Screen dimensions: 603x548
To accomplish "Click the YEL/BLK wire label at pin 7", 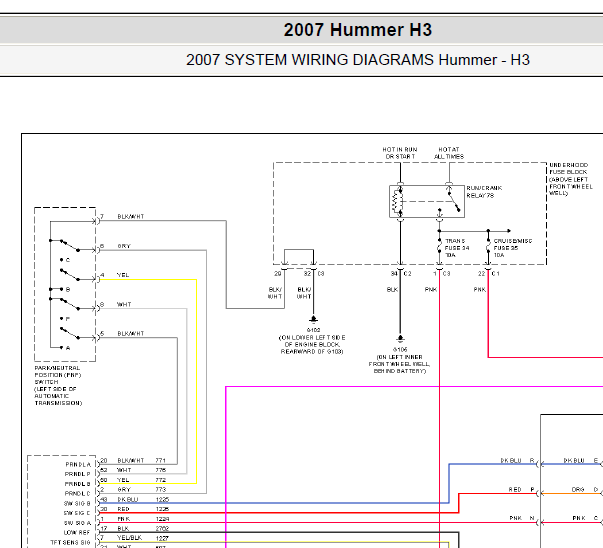I will (x=130, y=538).
